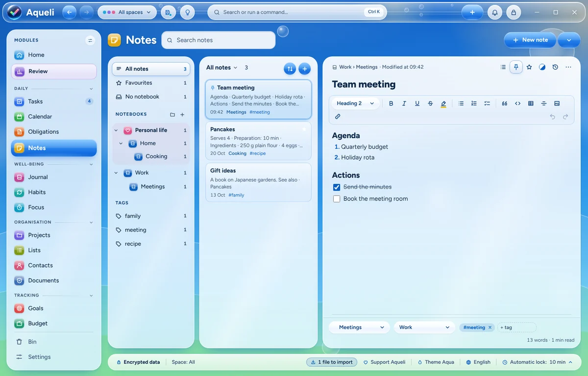Screen dimensions: 588x376
Task: Open the Pancakes note card
Action: 258,141
